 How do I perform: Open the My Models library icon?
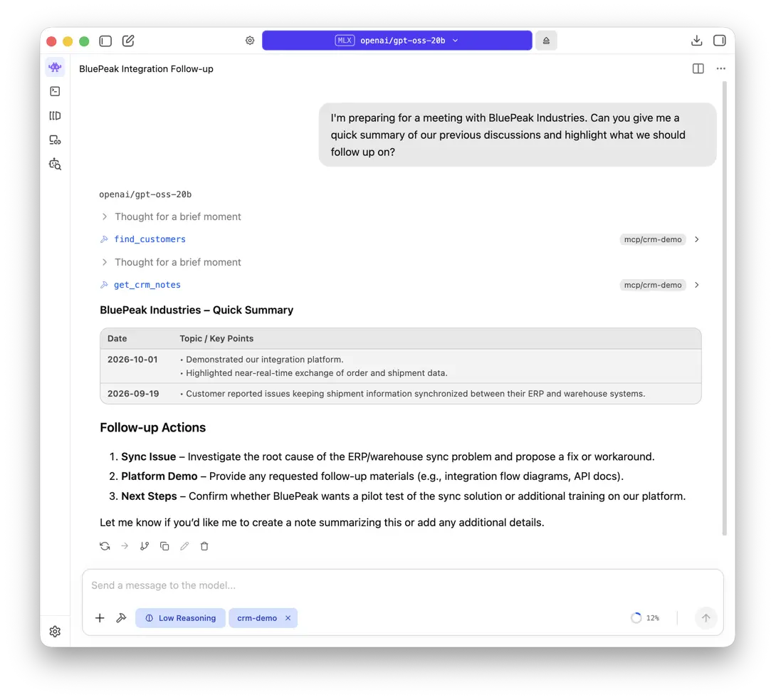[x=55, y=116]
